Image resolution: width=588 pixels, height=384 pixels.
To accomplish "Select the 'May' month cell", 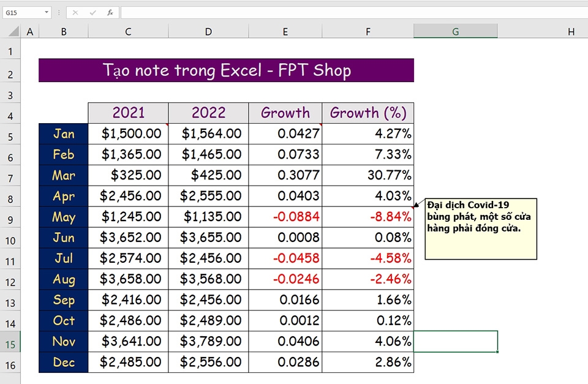I will (x=64, y=217).
